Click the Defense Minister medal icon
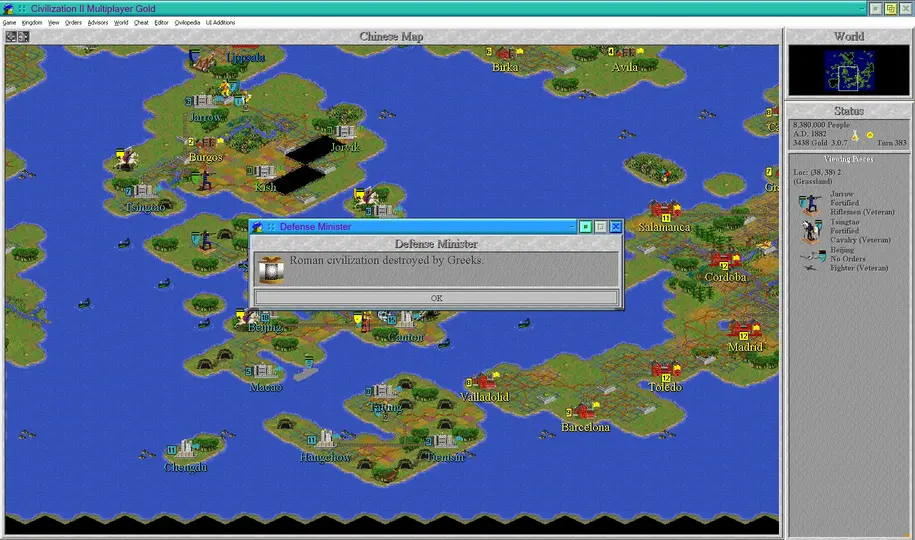 click(271, 268)
